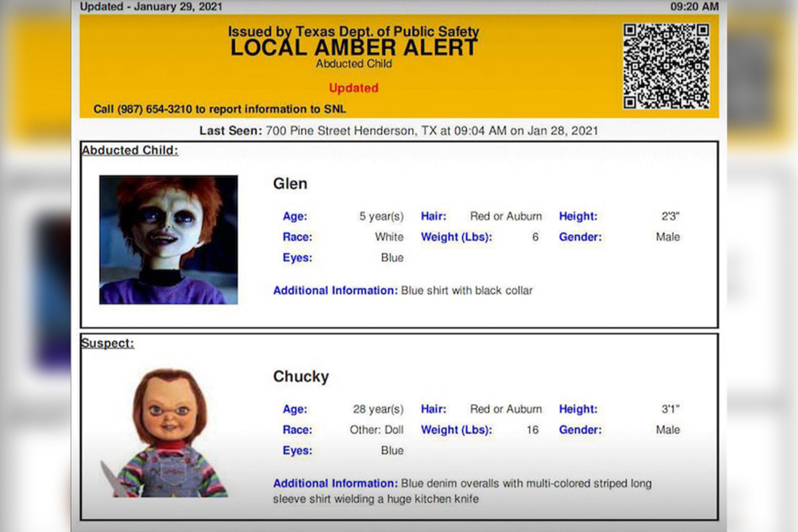Image resolution: width=798 pixels, height=532 pixels.
Task: Open Glen's abducted child photo
Action: pos(168,239)
